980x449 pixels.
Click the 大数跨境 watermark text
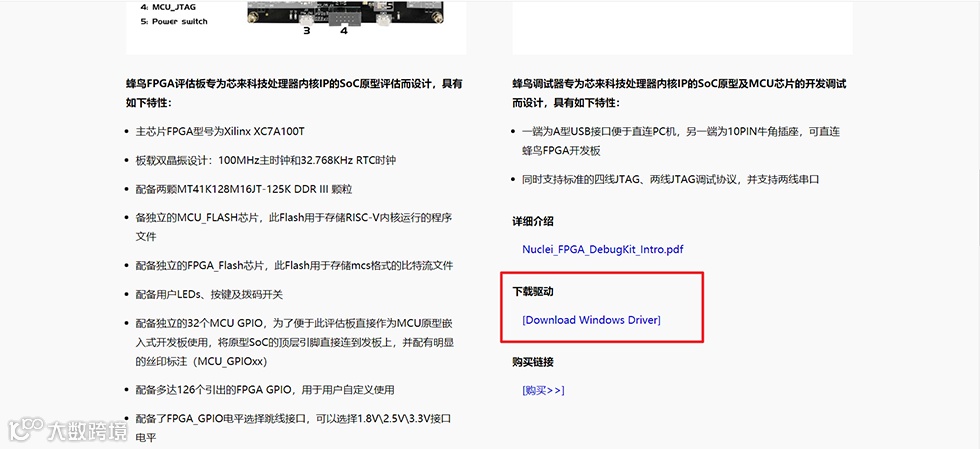pos(87,430)
